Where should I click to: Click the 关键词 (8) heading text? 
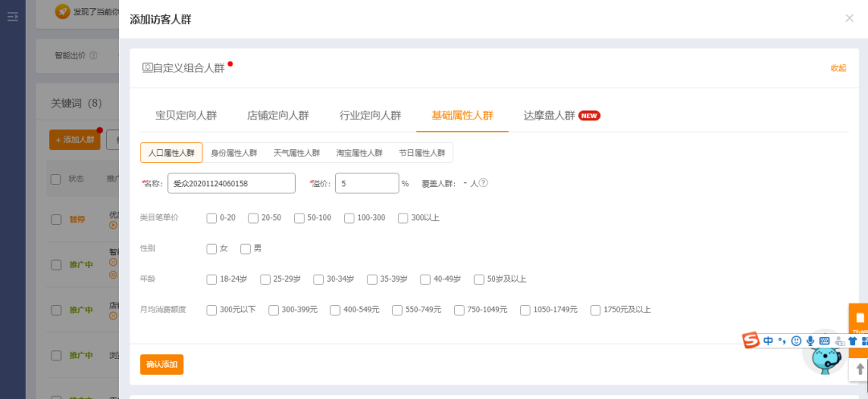[77, 103]
